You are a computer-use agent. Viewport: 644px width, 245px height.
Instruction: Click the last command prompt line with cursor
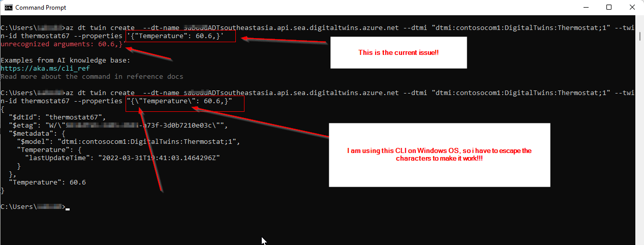click(35, 206)
